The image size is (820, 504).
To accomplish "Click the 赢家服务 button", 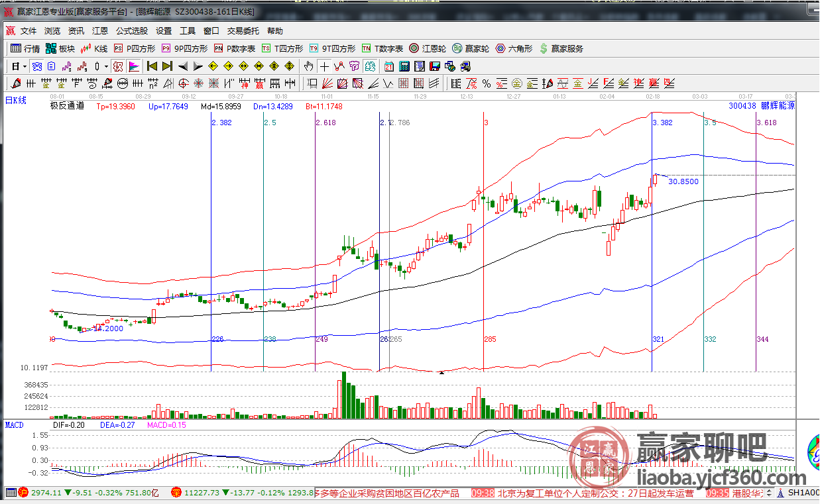I will click(x=561, y=49).
